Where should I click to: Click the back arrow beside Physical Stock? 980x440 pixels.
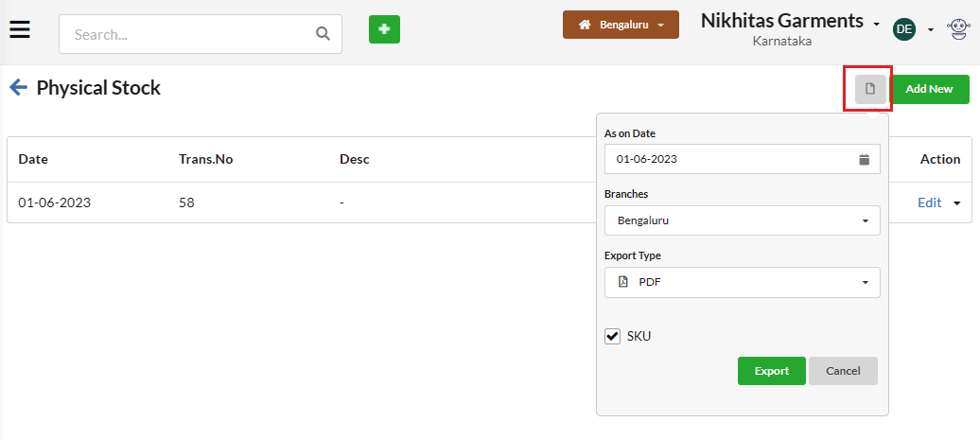pos(18,87)
